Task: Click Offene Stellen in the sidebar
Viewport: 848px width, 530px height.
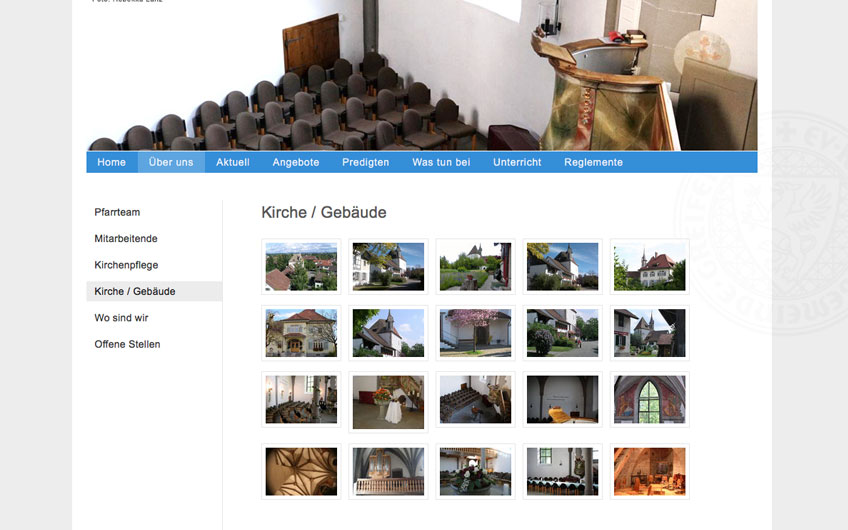Action: pos(127,344)
